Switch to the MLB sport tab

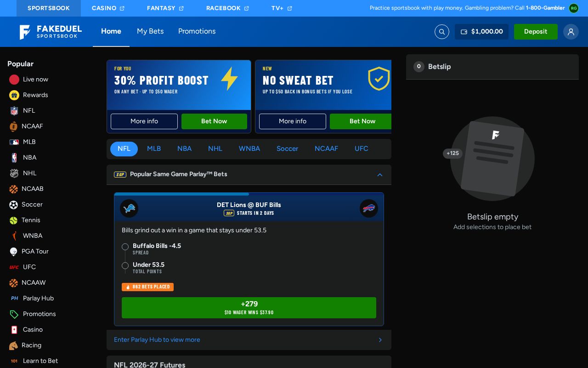coord(154,149)
